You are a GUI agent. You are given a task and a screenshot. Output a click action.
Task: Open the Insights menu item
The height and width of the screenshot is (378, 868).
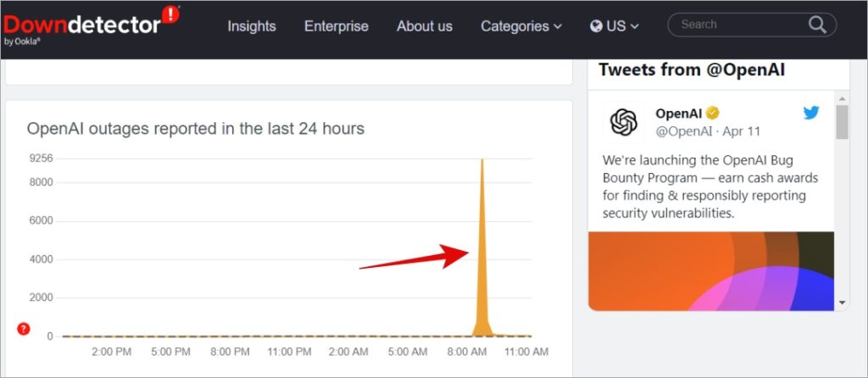pyautogui.click(x=251, y=26)
